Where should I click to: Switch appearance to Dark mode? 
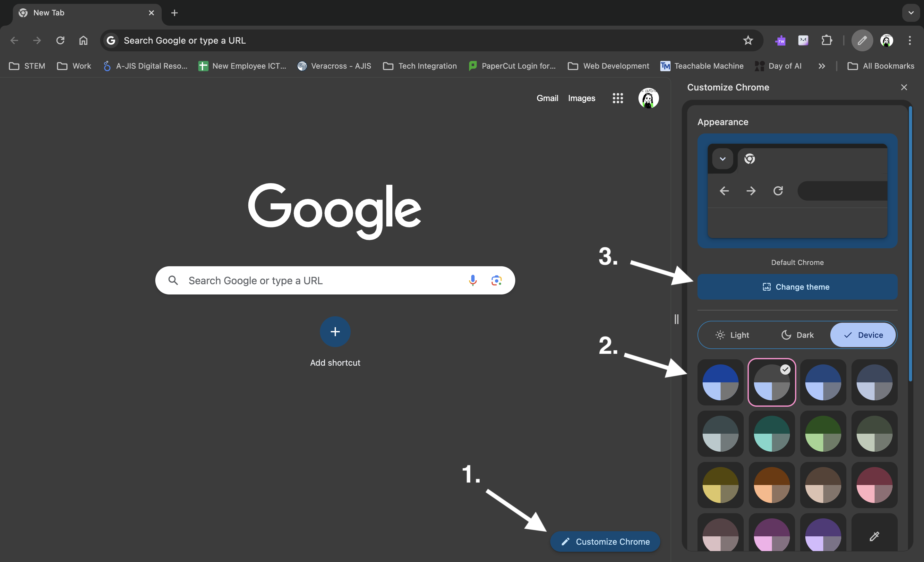[797, 335]
